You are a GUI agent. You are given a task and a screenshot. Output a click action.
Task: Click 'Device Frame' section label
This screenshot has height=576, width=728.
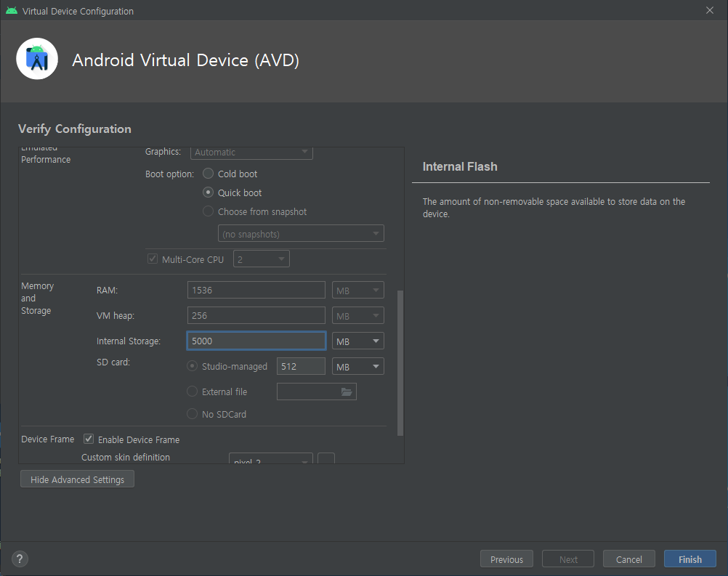pyautogui.click(x=48, y=439)
